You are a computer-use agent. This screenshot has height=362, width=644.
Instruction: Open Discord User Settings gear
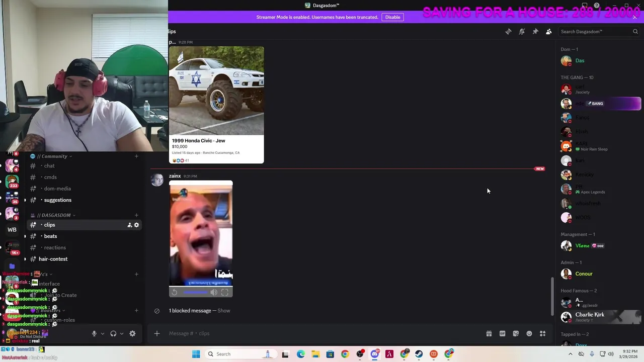[132, 333]
